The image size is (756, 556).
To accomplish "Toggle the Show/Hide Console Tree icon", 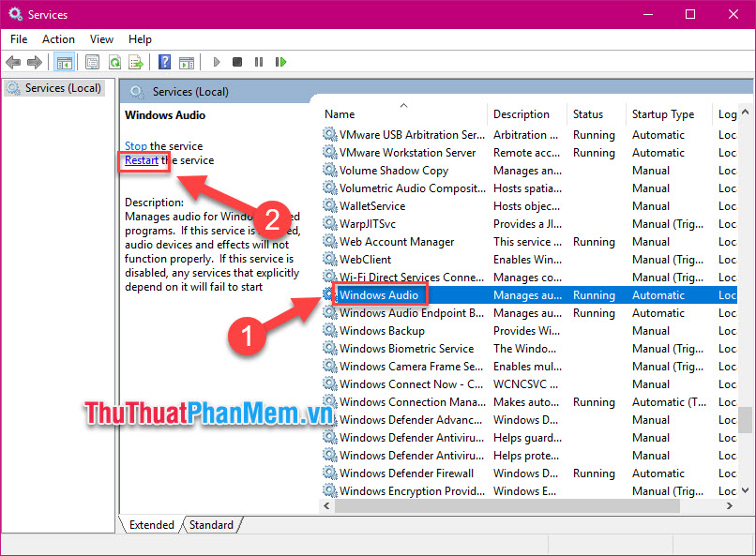I will coord(66,62).
